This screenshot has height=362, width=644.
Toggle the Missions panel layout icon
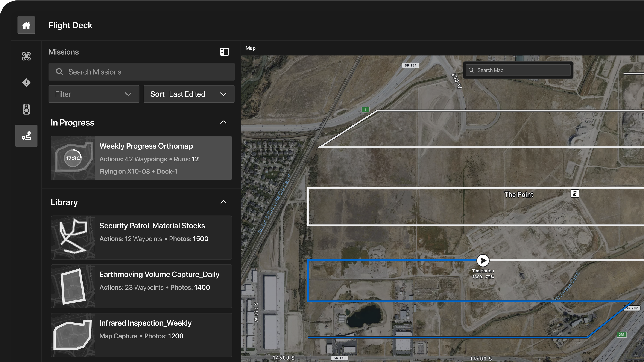(224, 52)
